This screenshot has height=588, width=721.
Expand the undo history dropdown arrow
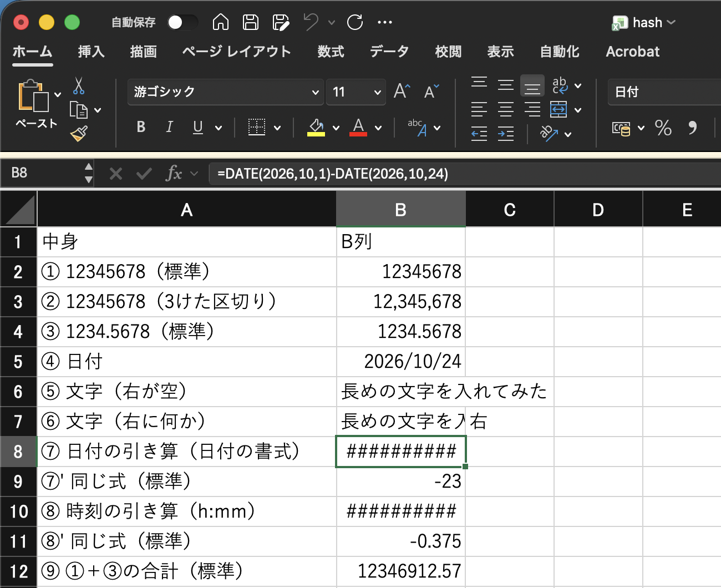(x=332, y=23)
